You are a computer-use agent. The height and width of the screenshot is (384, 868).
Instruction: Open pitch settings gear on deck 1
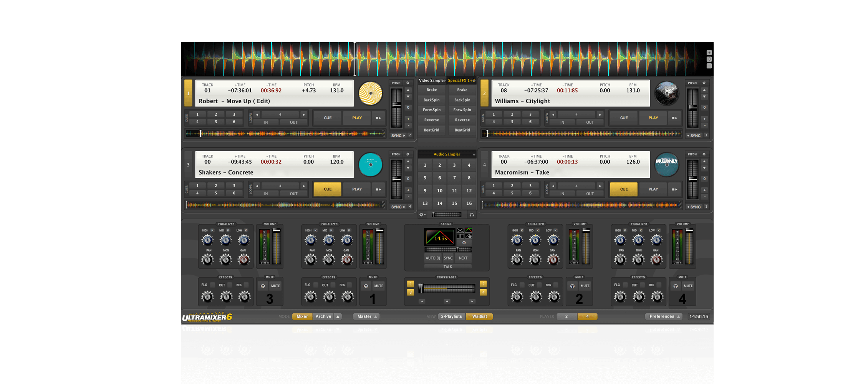408,83
